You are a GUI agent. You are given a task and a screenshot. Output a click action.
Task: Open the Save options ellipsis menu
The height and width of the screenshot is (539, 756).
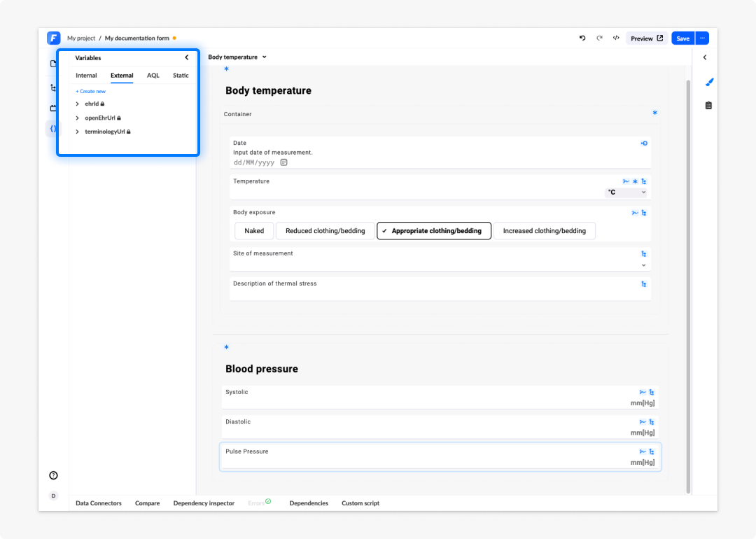tap(703, 38)
